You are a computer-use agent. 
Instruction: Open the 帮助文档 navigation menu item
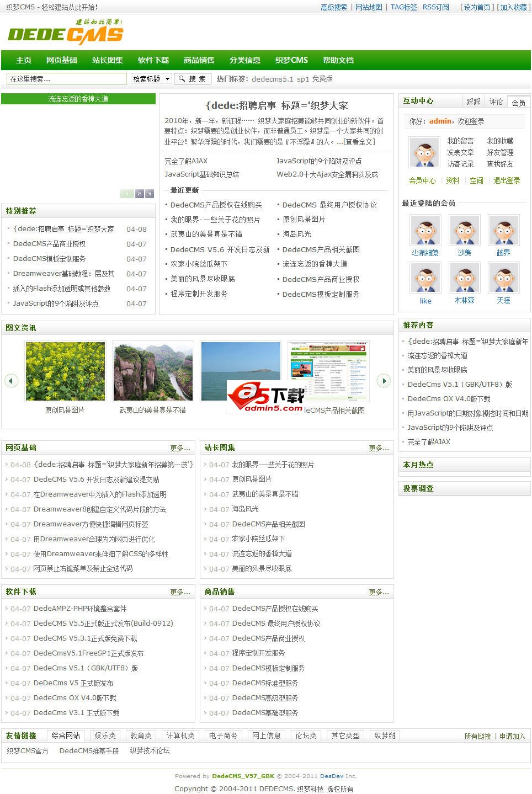[338, 60]
